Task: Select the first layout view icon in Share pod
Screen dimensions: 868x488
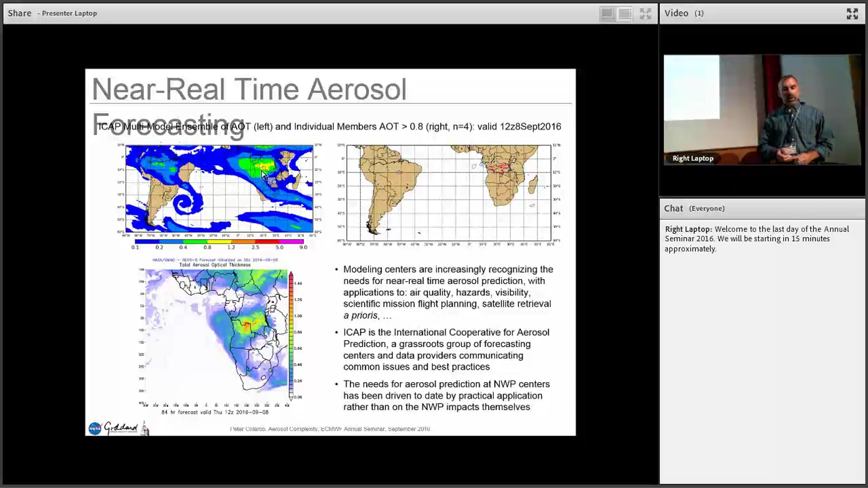Action: (x=607, y=14)
